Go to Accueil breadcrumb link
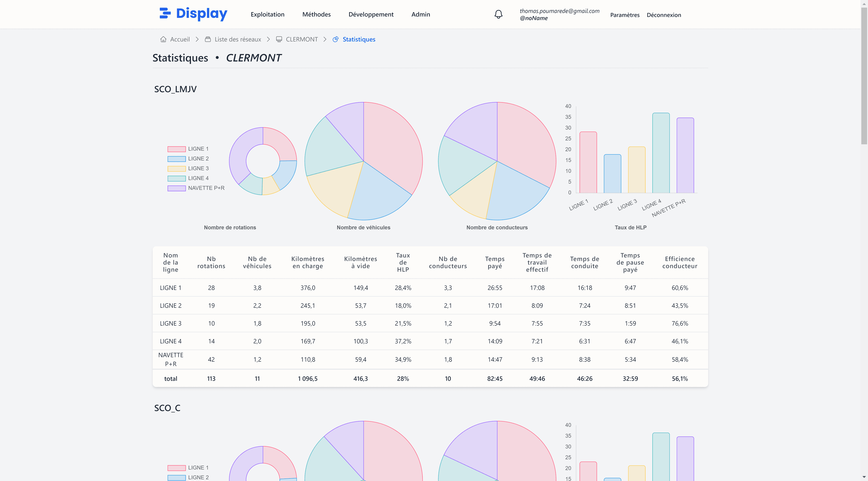Viewport: 868px width, 481px height. pyautogui.click(x=180, y=39)
